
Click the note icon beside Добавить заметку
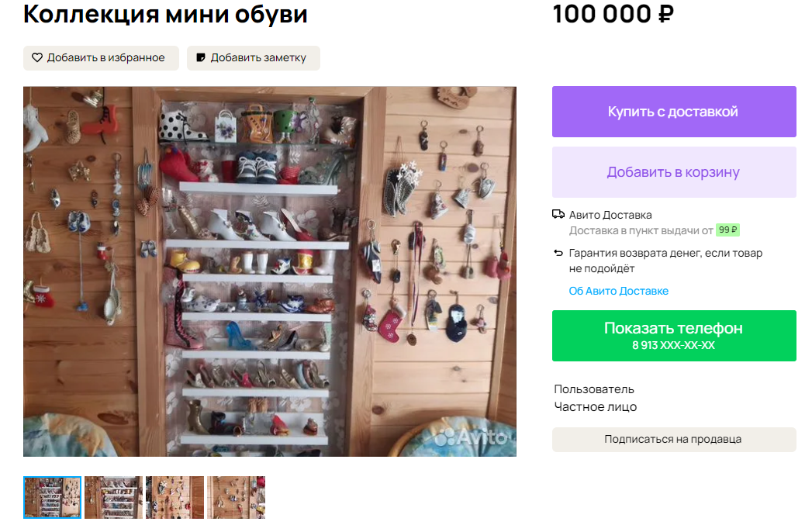click(201, 57)
